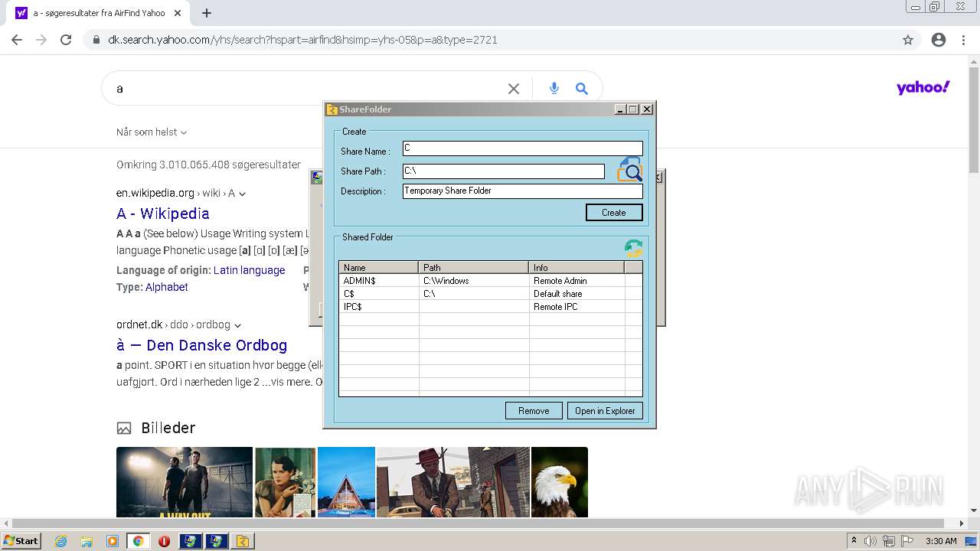The image size is (980, 551).
Task: Open the 'A - Wikipedia' result link
Action: point(163,214)
